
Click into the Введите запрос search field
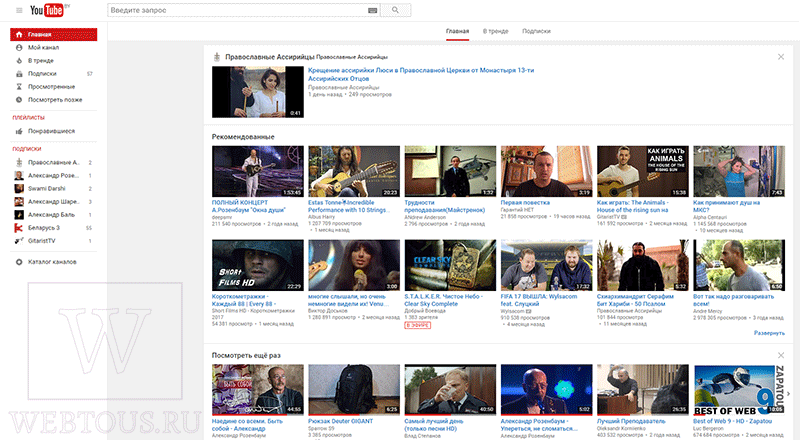pos(237,10)
